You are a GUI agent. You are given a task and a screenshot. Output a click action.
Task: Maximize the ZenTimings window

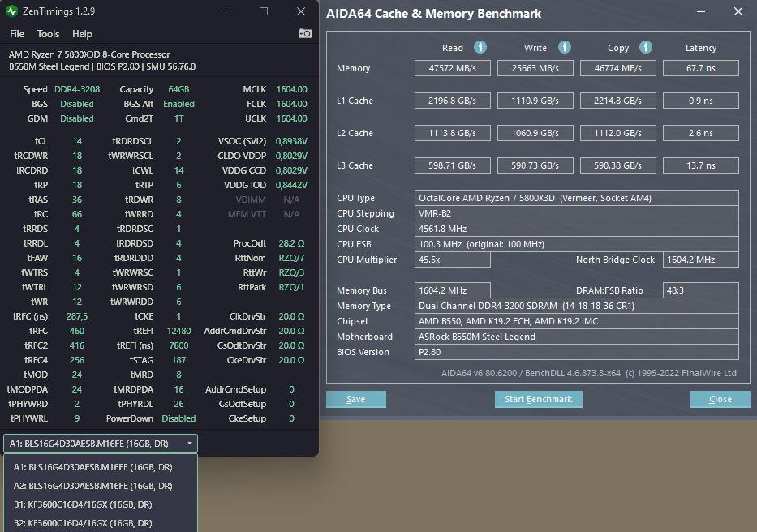(264, 11)
